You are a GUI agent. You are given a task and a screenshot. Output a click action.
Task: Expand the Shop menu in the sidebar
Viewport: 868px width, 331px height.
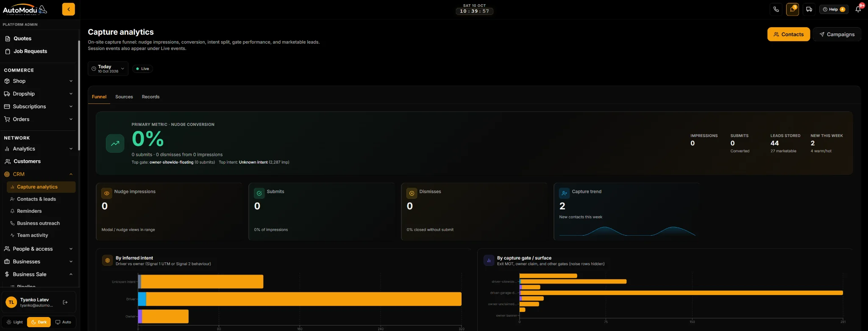[x=39, y=81]
